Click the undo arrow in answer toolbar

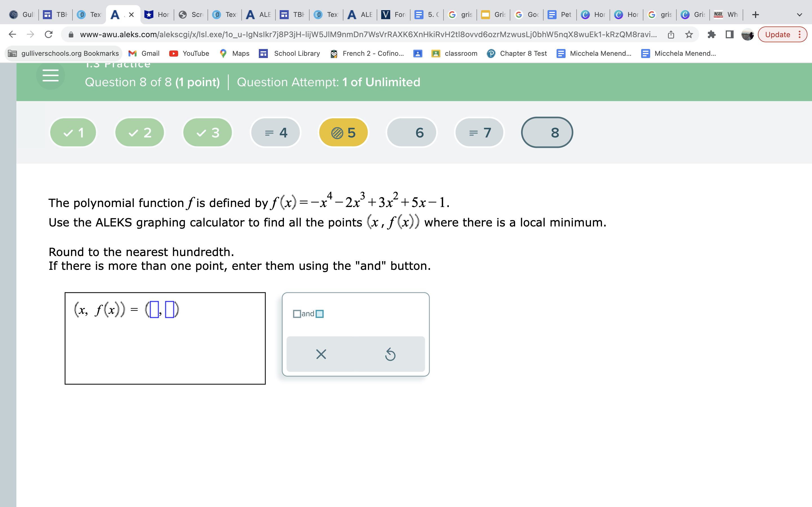pyautogui.click(x=390, y=354)
